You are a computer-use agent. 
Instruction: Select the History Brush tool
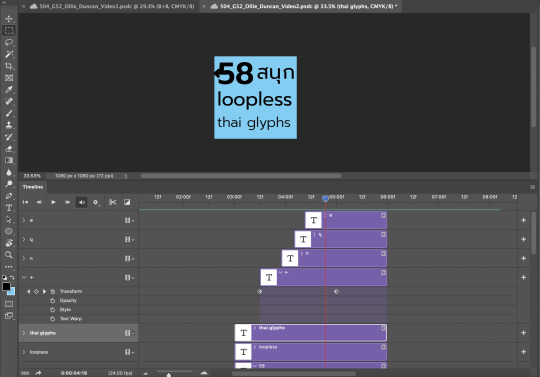pos(9,137)
